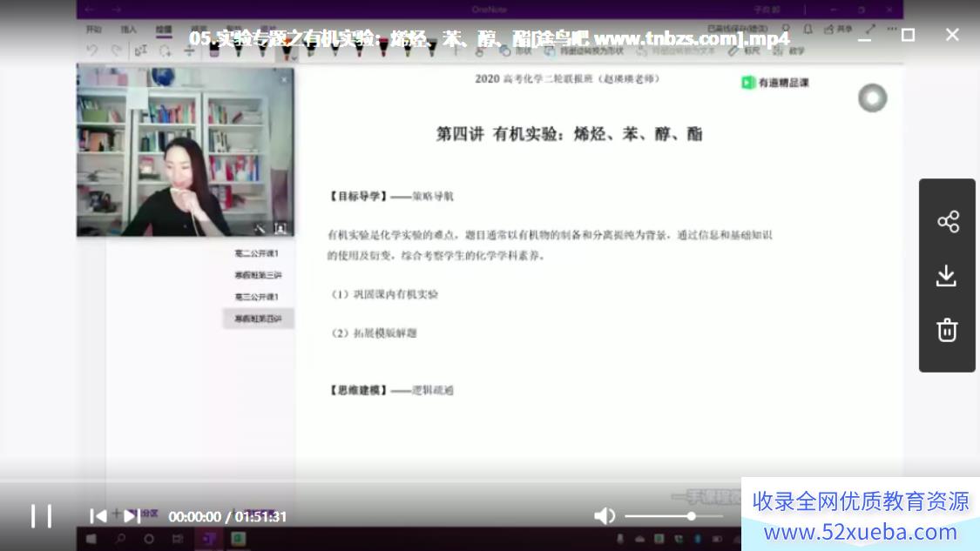Click the taskbar search magnifier icon
This screenshot has height=551, width=980.
[x=120, y=539]
